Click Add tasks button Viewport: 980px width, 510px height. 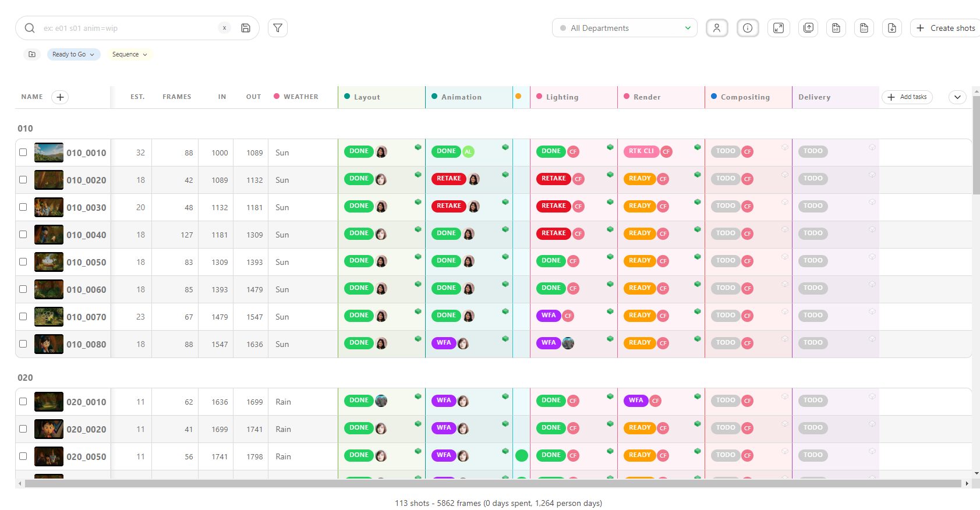(x=907, y=97)
